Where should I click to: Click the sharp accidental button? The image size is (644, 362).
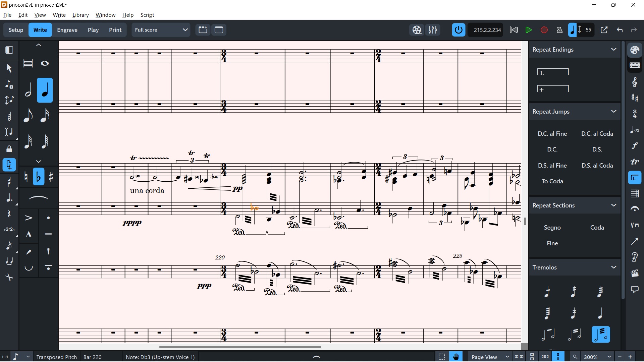click(x=51, y=177)
